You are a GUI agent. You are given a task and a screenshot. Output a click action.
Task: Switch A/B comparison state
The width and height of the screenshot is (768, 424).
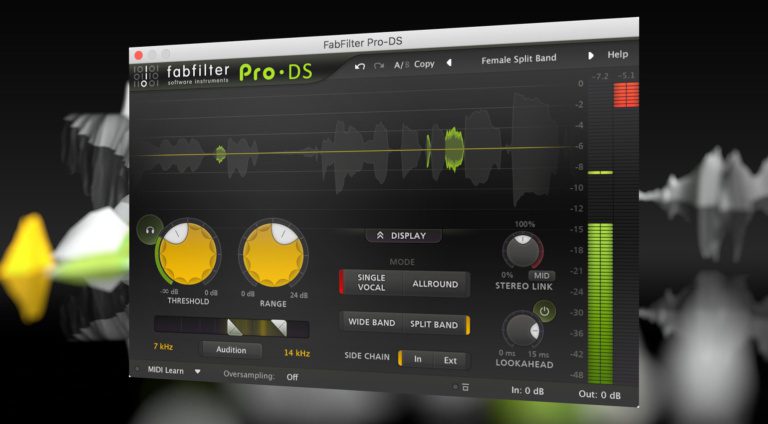[401, 65]
